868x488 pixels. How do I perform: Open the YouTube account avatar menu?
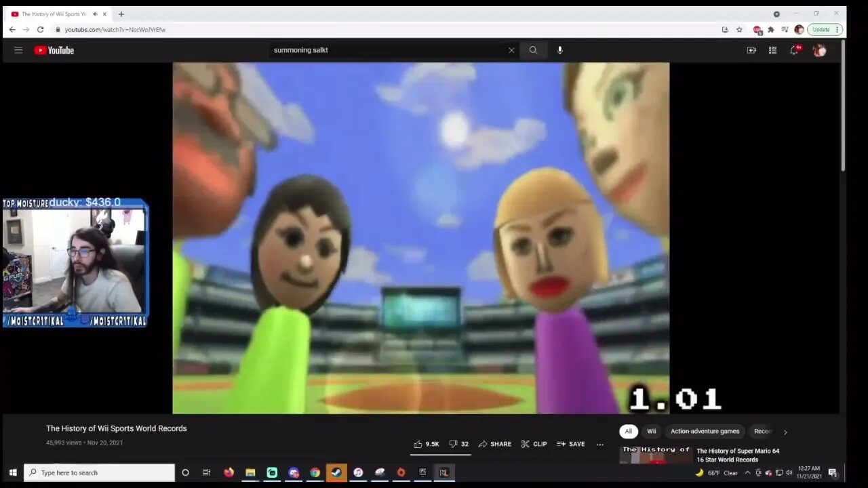tap(819, 50)
